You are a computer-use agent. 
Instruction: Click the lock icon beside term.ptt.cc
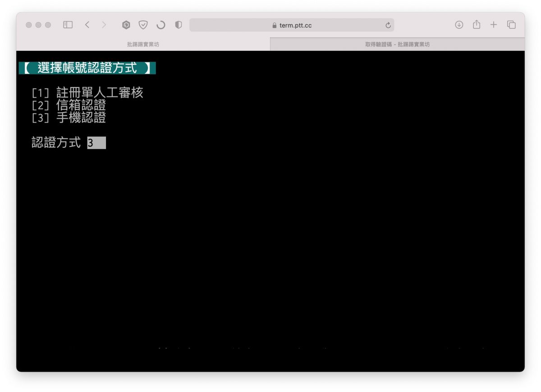coord(274,25)
